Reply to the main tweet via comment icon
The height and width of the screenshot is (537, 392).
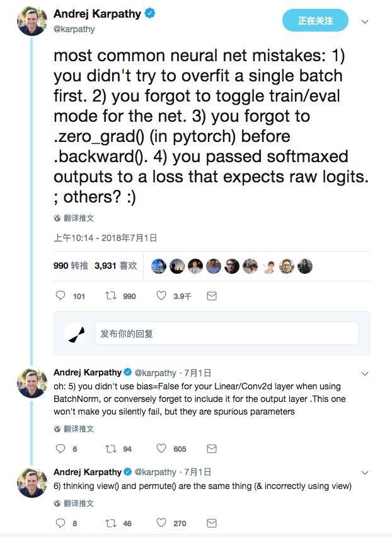tap(61, 295)
